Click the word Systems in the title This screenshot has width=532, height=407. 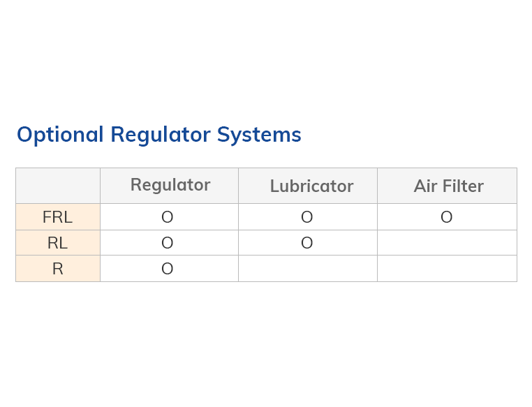(x=259, y=134)
